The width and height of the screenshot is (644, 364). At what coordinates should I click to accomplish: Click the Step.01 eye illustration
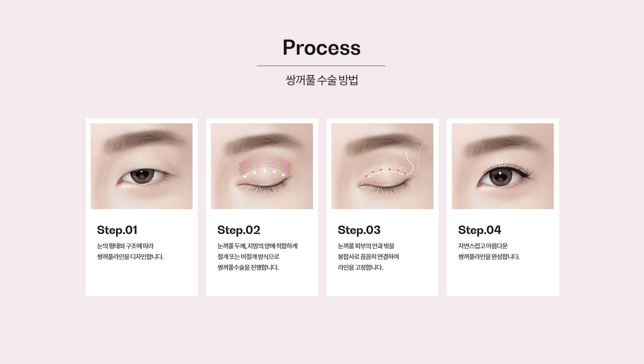pos(142,166)
